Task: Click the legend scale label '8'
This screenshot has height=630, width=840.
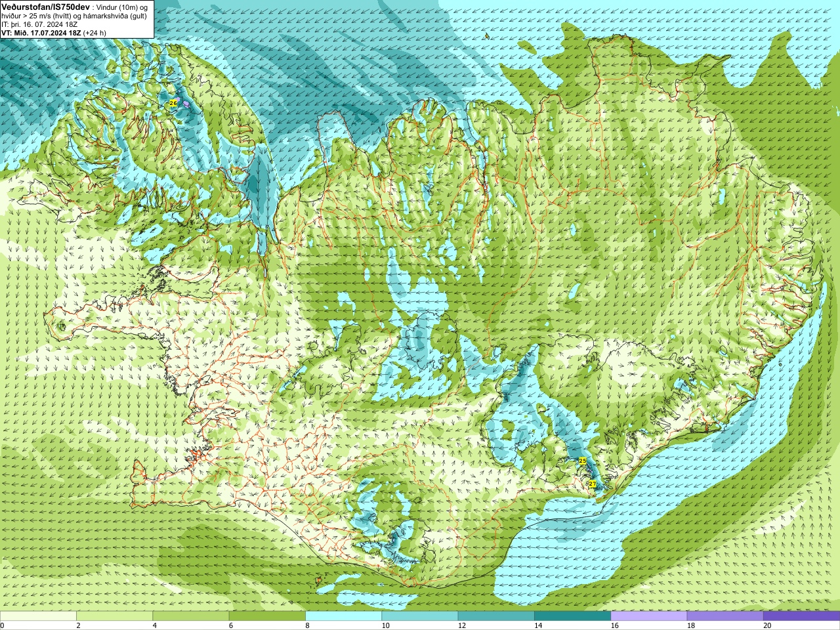Action: coord(307,625)
